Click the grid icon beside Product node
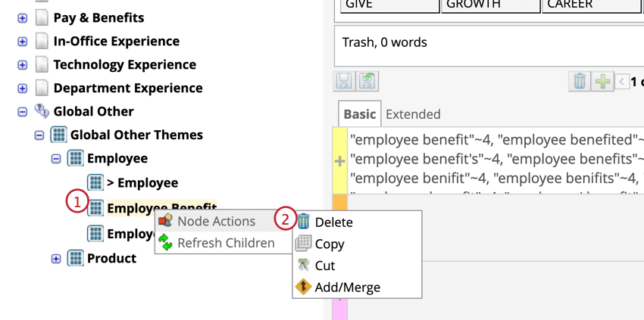Image resolution: width=644 pixels, height=320 pixels. tap(75, 258)
